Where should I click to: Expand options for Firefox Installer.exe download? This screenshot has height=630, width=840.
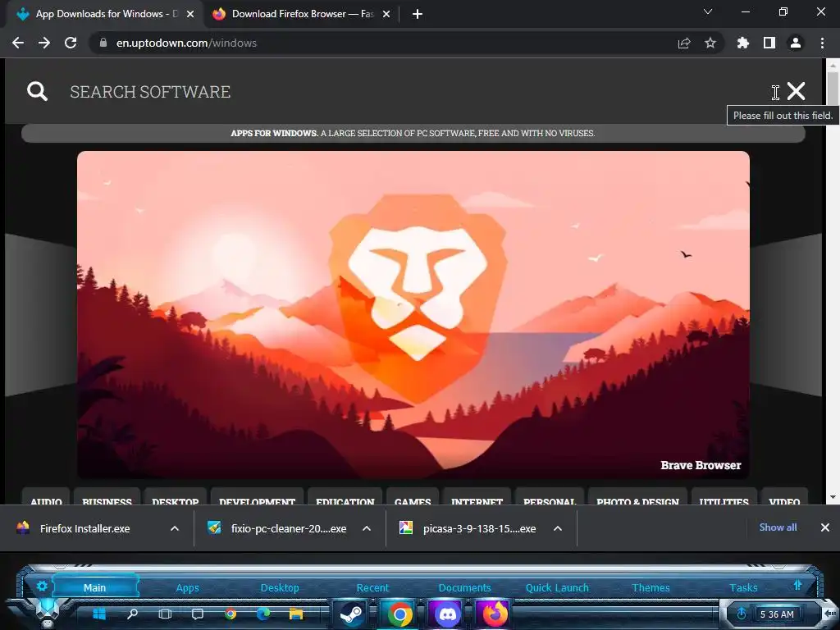pos(175,529)
